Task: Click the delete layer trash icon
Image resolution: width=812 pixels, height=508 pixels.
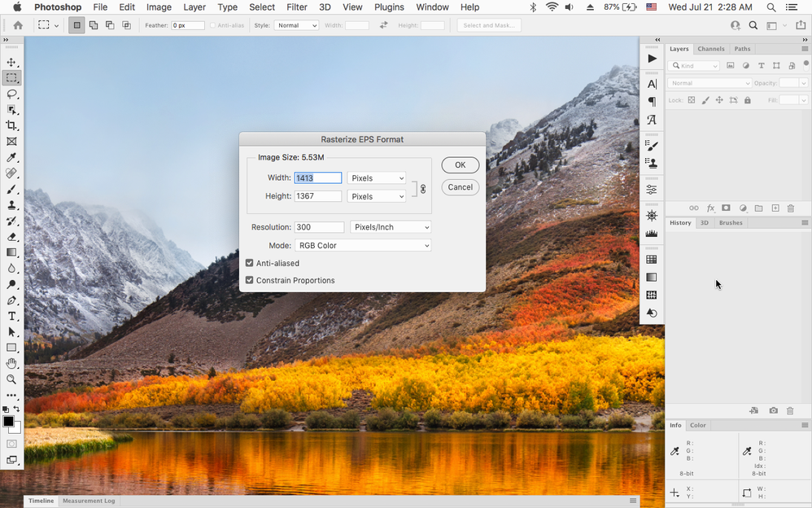Action: [x=791, y=208]
